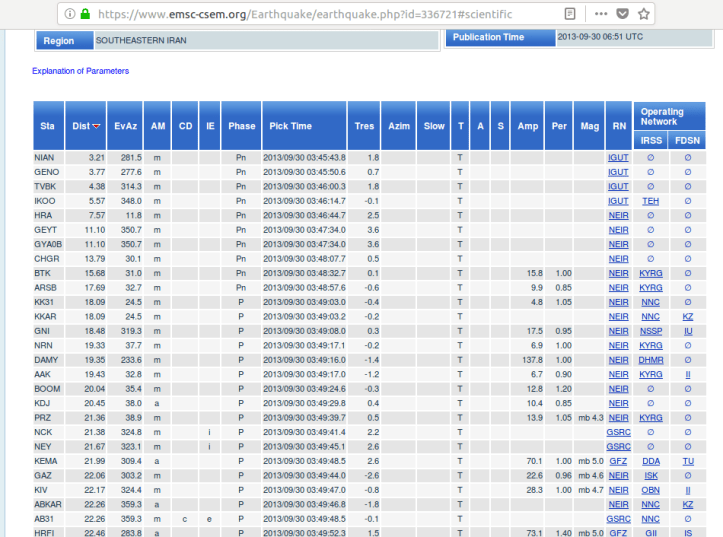Open ISK link in the GAZ row
The image size is (723, 537).
tap(650, 475)
